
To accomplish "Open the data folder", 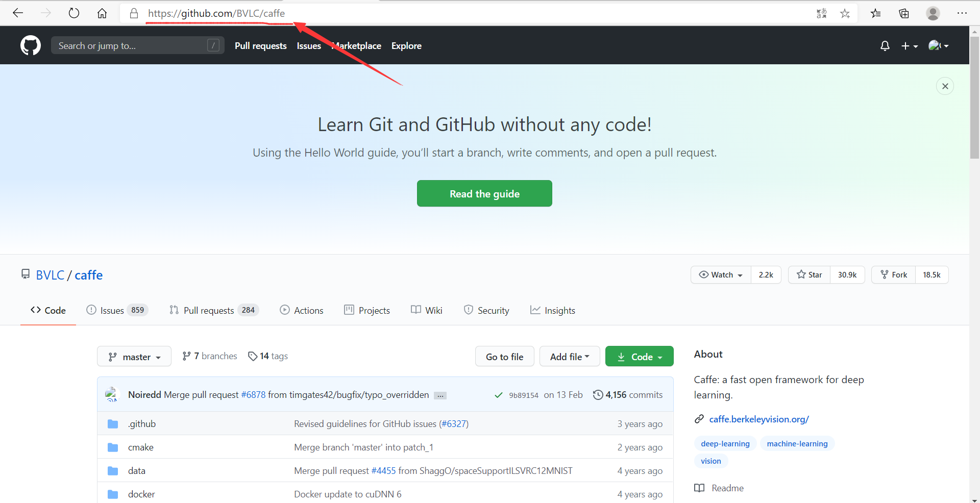I will 137,471.
